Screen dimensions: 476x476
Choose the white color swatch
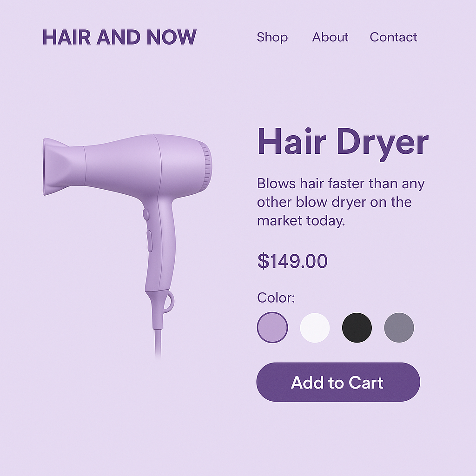click(x=315, y=328)
